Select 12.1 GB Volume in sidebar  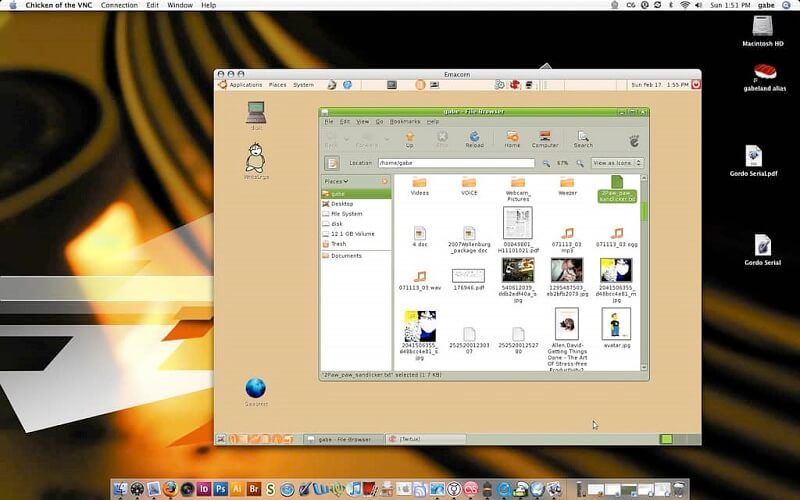(x=356, y=234)
